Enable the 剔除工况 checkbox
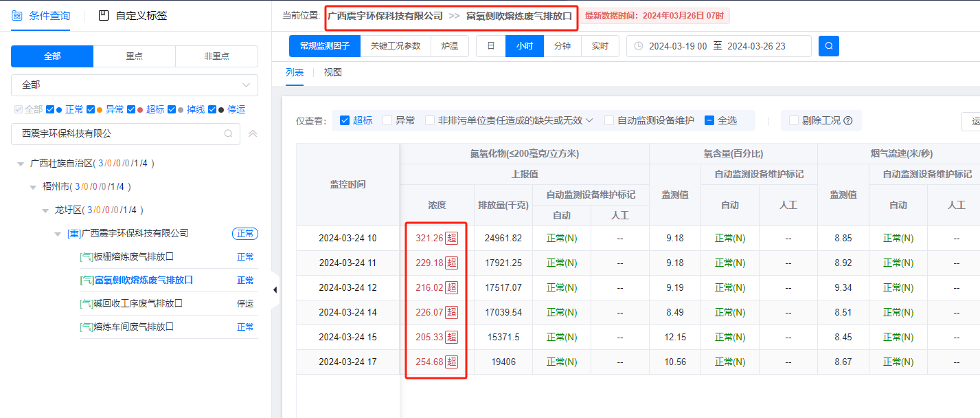This screenshot has width=980, height=418. coord(794,120)
